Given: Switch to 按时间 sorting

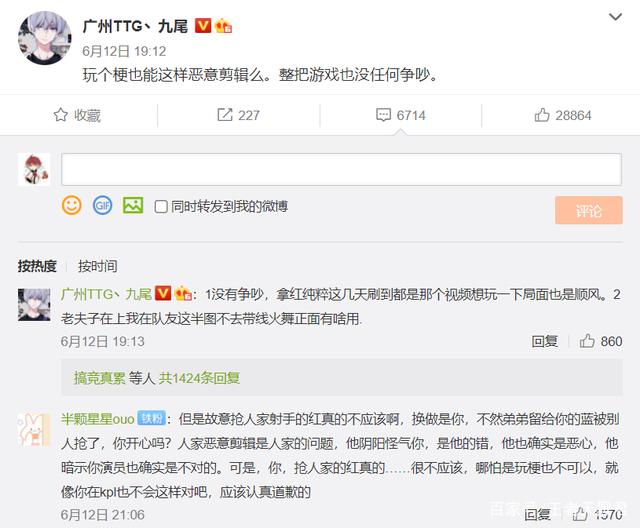Looking at the screenshot, I should pos(97,266).
